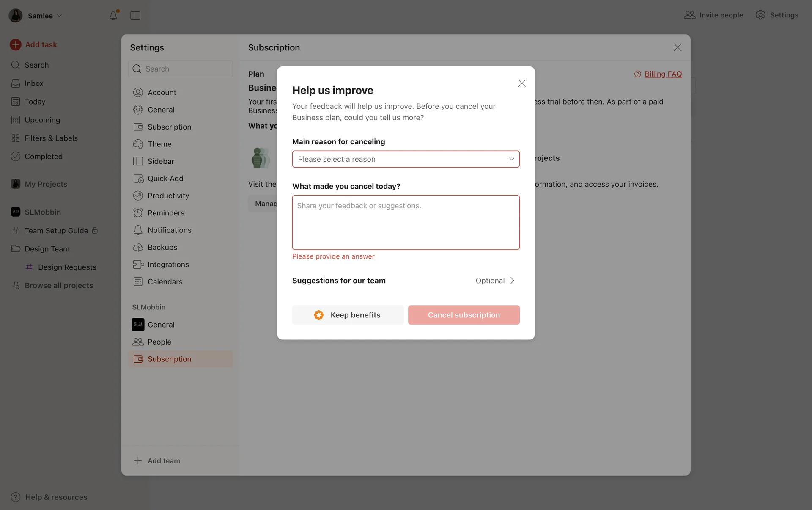Image resolution: width=812 pixels, height=510 pixels.
Task: Open Filters & Labels in the sidebar
Action: click(51, 138)
